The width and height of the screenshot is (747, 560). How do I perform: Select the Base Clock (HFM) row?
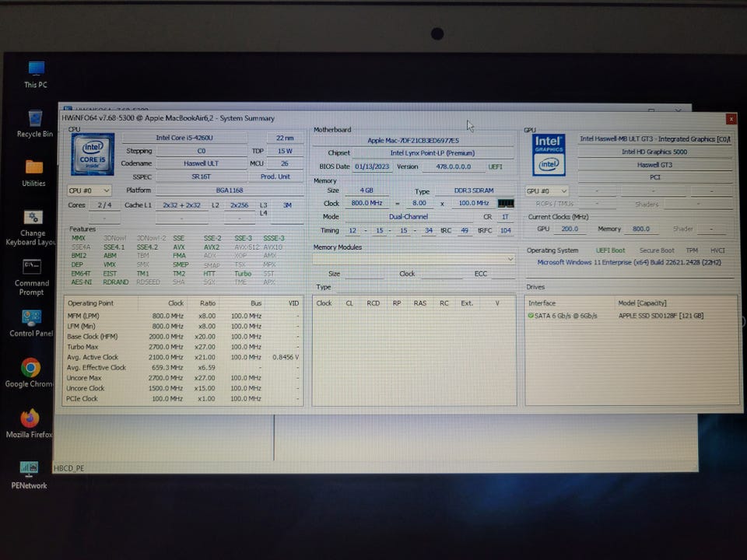pos(183,337)
